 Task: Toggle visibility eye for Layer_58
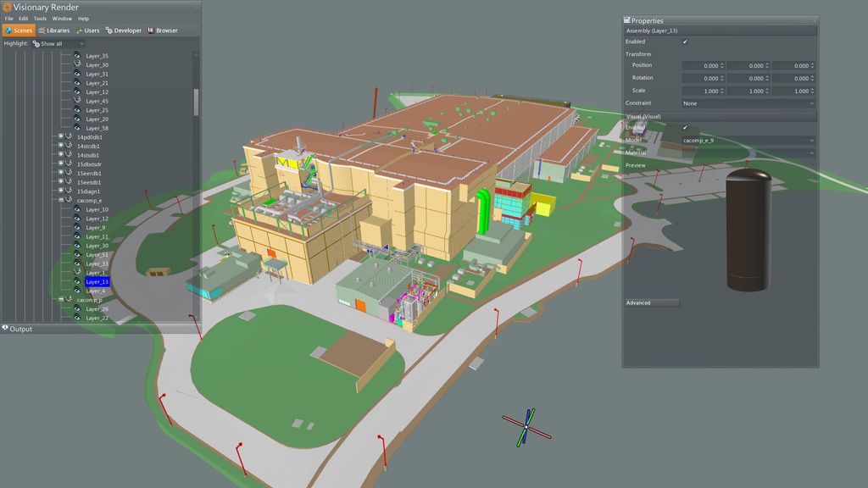[x=77, y=128]
